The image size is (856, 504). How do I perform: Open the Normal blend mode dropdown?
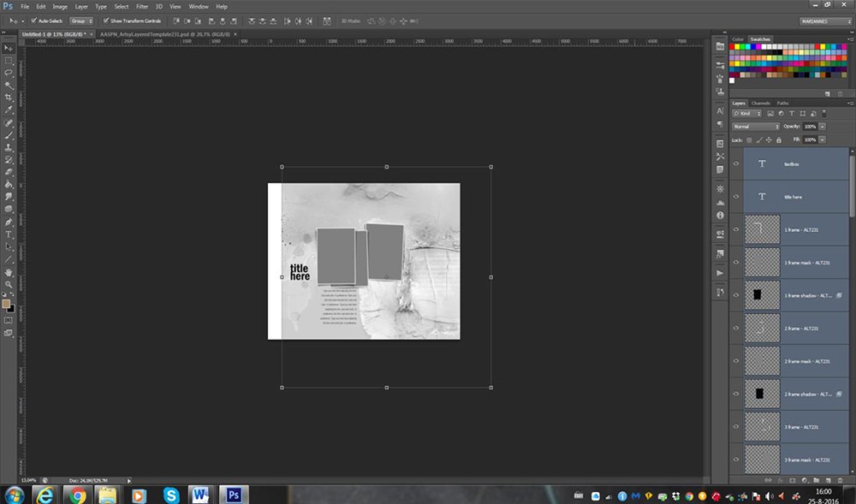click(756, 127)
